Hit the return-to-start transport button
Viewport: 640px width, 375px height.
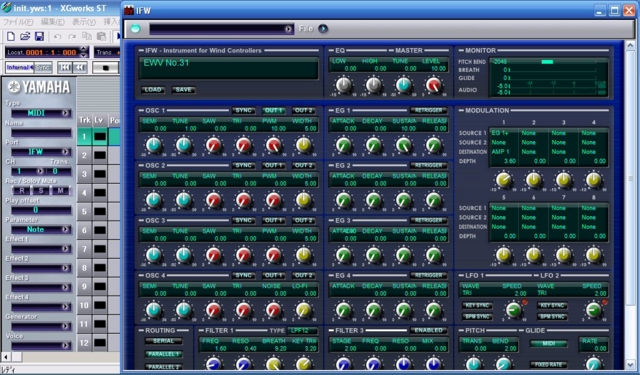pos(64,67)
